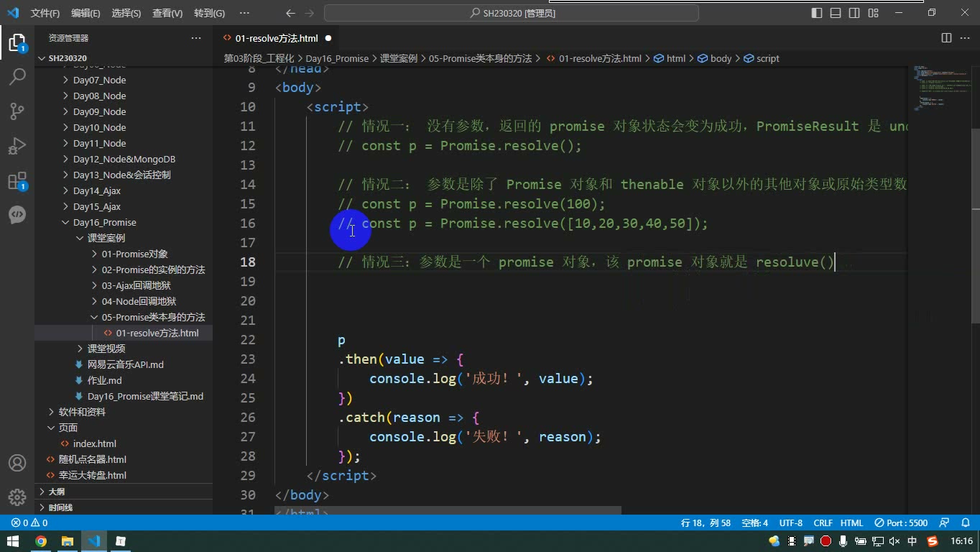The image size is (980, 552).
Task: Click the UTF-8 encoding status item
Action: [x=790, y=523]
